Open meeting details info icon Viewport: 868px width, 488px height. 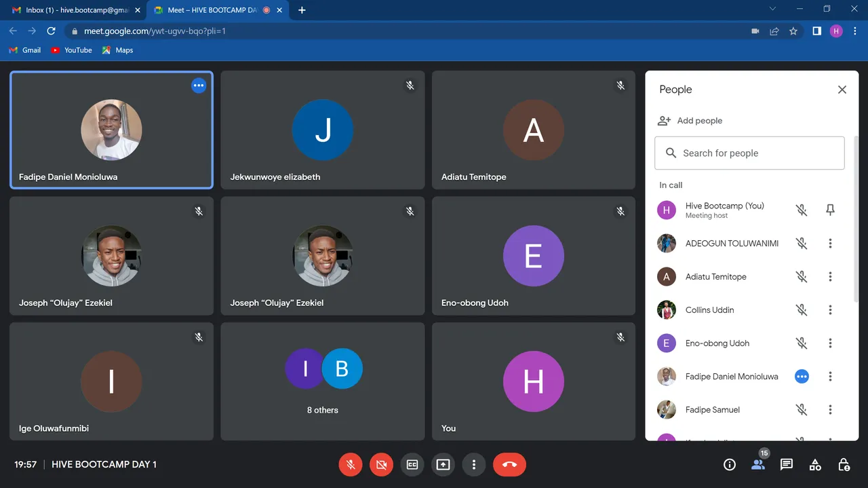tap(730, 465)
